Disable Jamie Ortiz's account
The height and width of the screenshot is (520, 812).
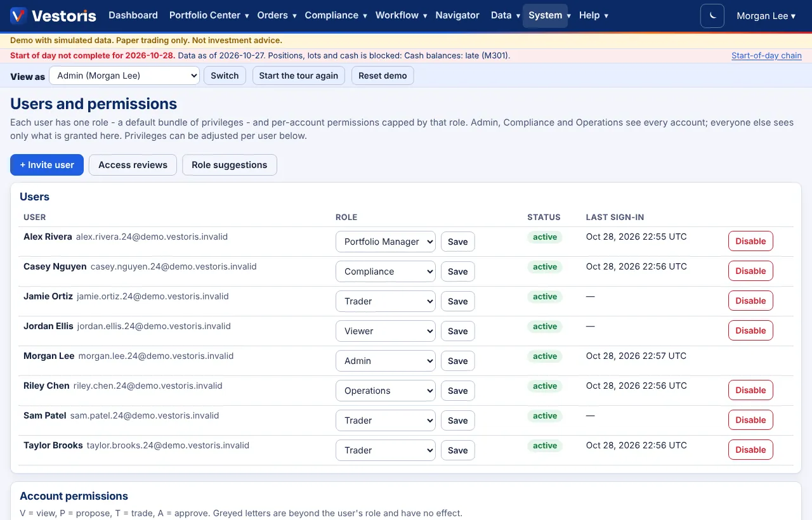coord(750,301)
